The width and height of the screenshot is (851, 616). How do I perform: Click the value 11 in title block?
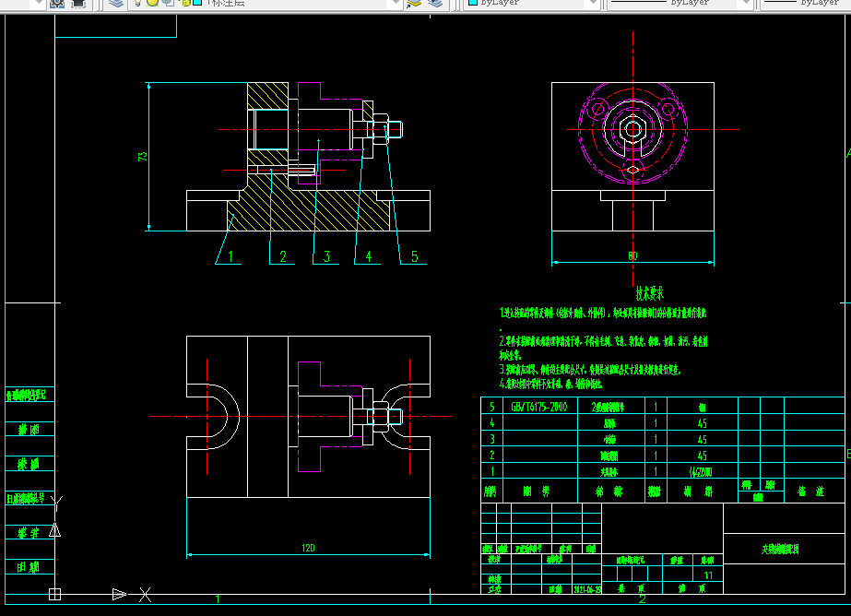coord(708,575)
